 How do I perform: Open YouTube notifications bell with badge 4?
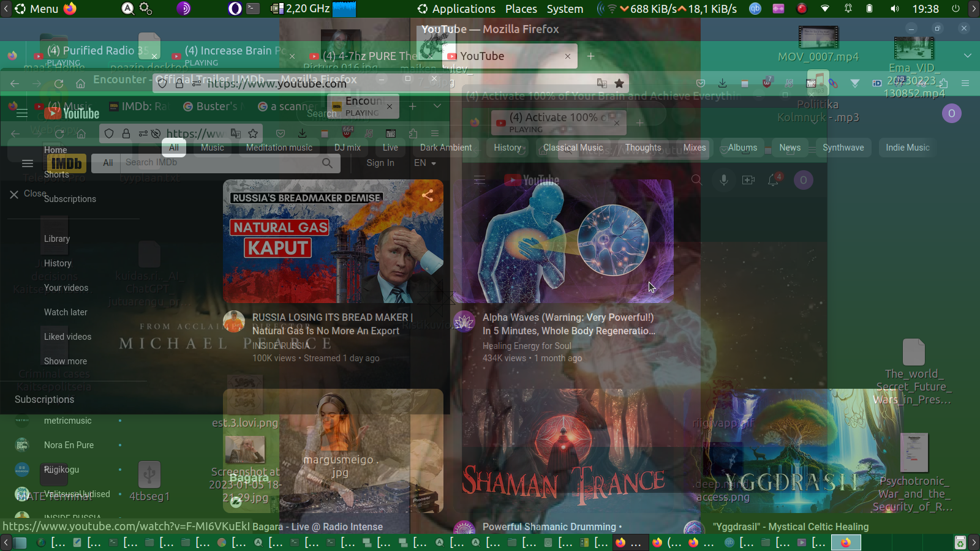[774, 180]
